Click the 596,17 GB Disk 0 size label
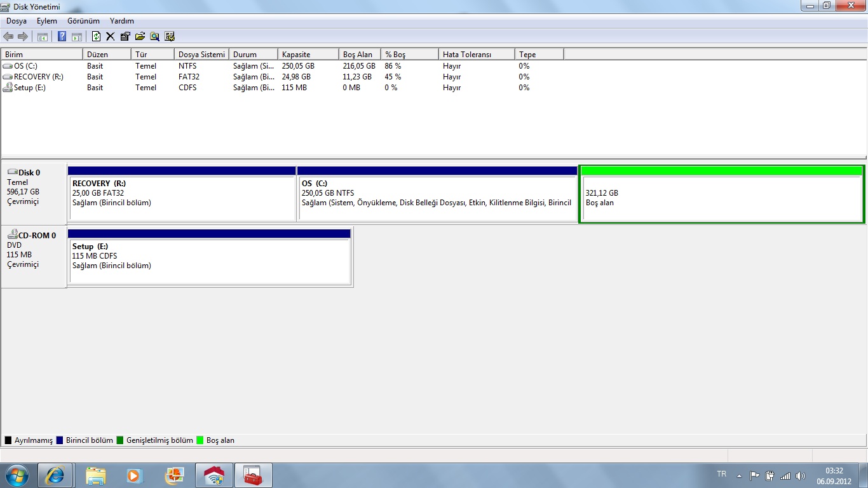The width and height of the screenshot is (868, 488). [23, 192]
